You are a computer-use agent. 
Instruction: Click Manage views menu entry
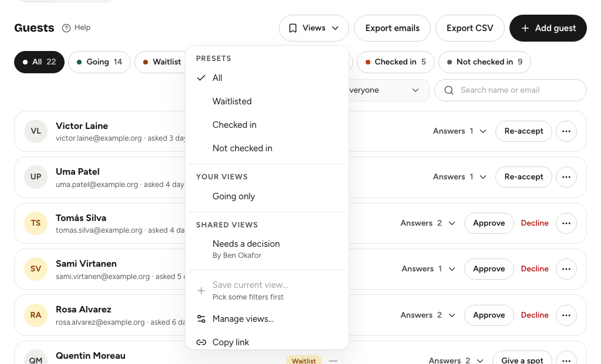pos(267,319)
